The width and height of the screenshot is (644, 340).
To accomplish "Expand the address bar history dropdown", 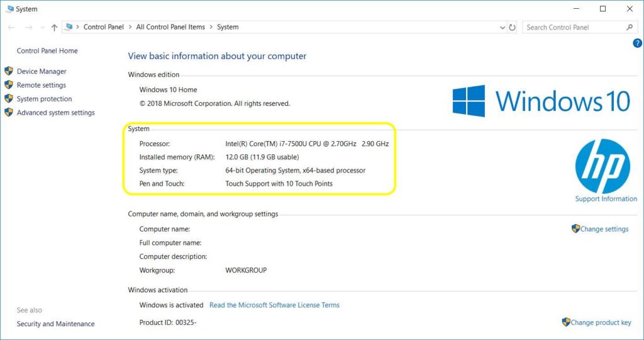I will (x=502, y=28).
